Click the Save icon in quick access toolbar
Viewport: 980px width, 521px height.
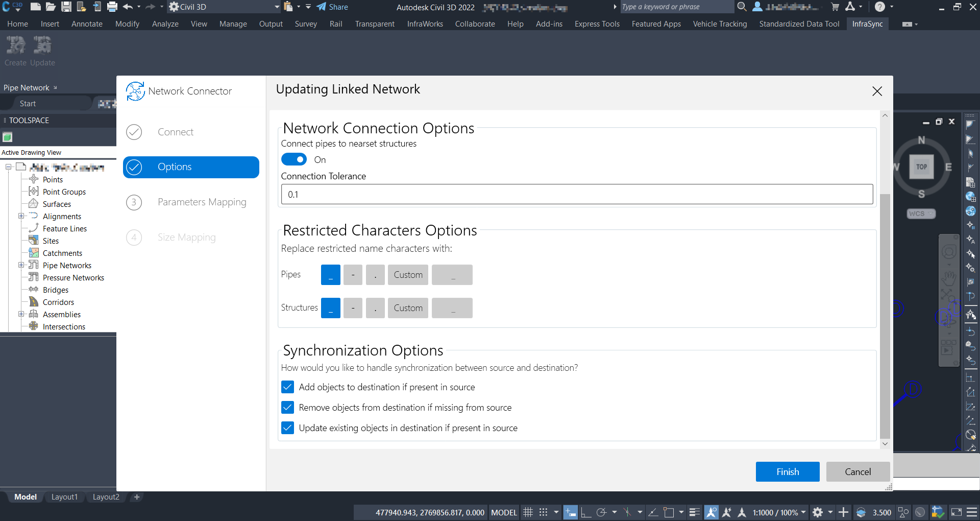point(66,7)
